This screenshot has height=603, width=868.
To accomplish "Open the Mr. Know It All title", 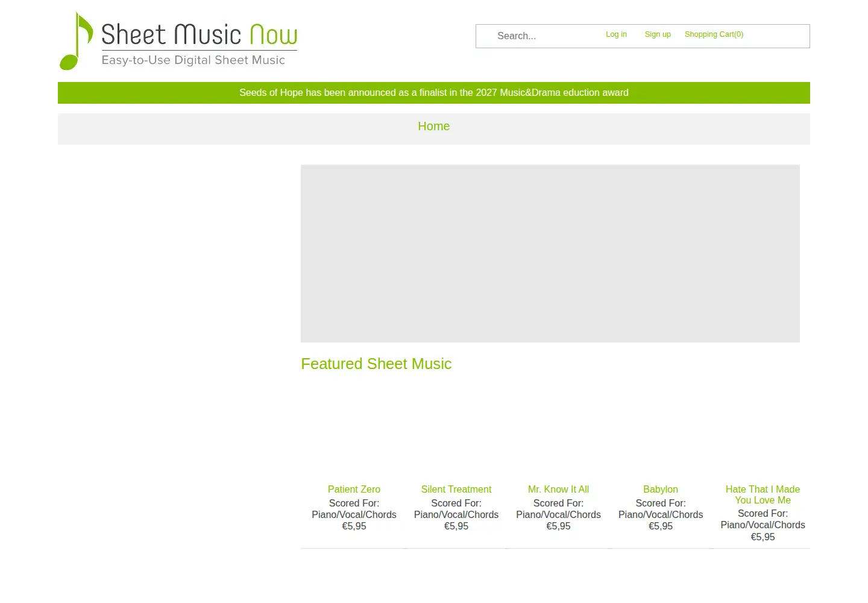I will (x=558, y=489).
